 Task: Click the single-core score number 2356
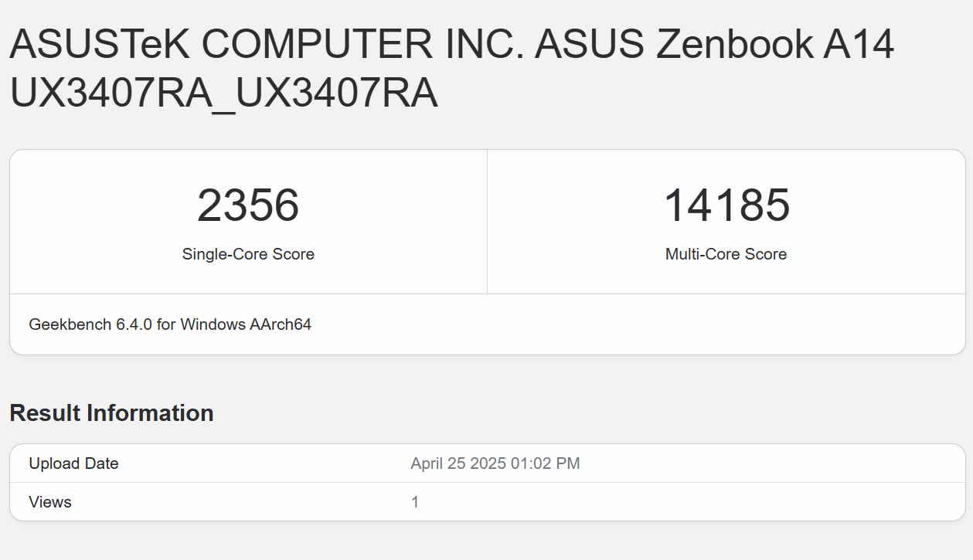pyautogui.click(x=248, y=205)
